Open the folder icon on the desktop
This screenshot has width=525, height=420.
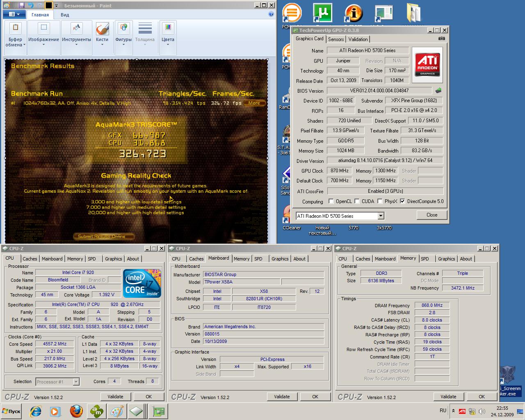click(x=415, y=13)
